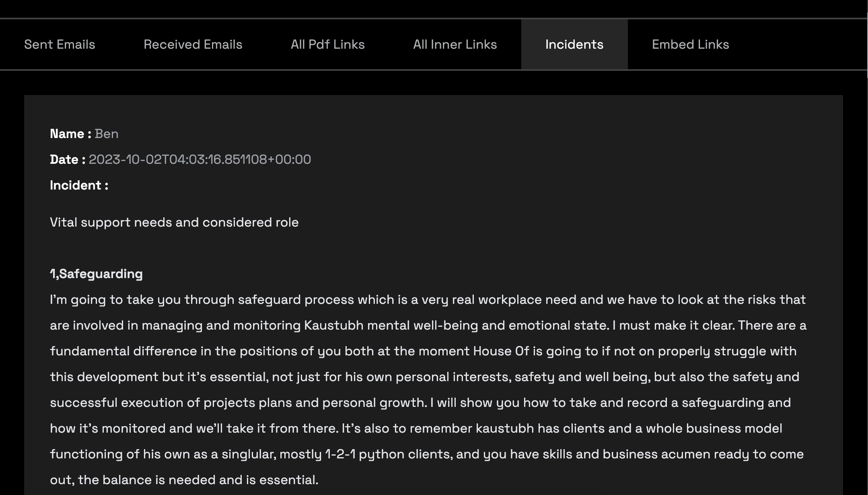Click the words "House Of" in the paragraph

click(501, 351)
